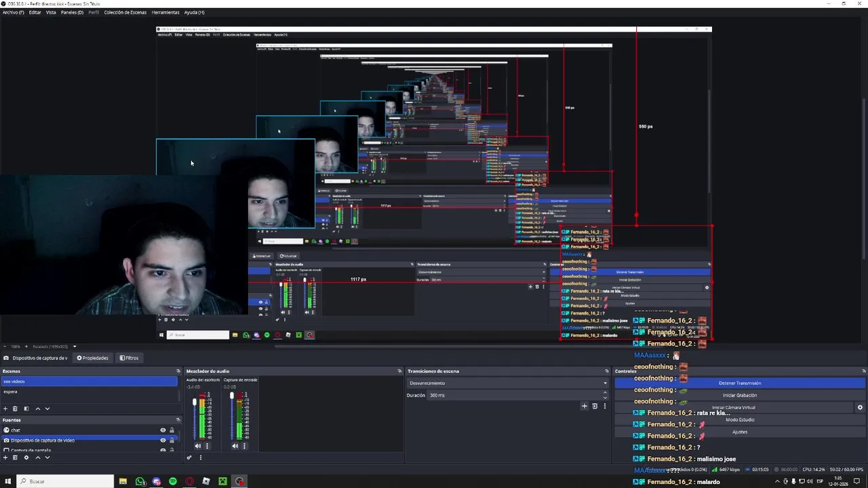Undock the Transiciones de escena panel
Viewport: 868px width, 488px height.
coord(606,371)
